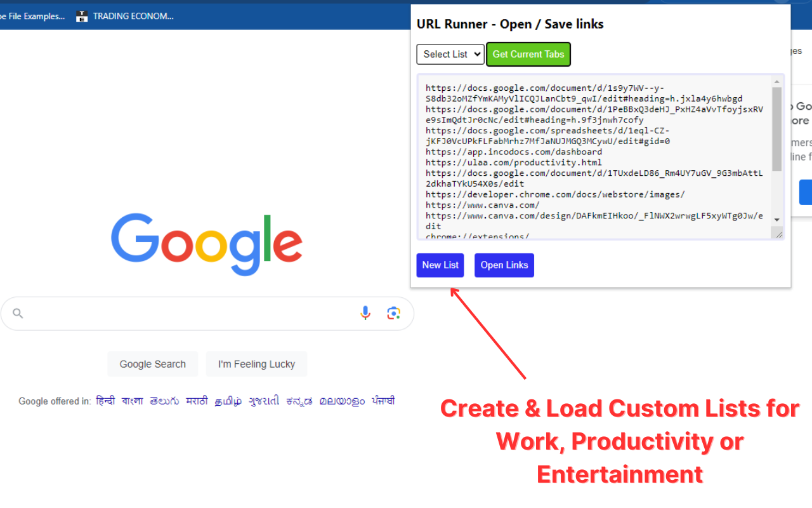
Task: Click the chrome://extensions/ URL line
Action: point(478,236)
